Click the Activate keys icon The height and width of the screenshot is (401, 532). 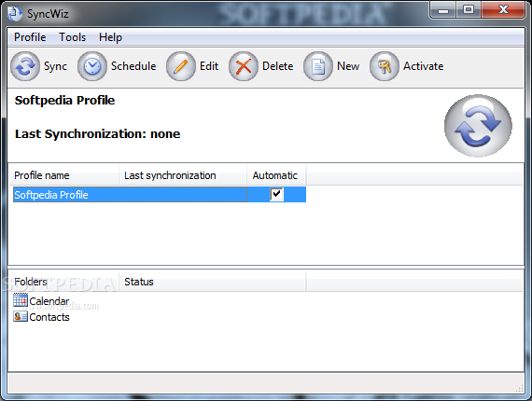coord(385,66)
